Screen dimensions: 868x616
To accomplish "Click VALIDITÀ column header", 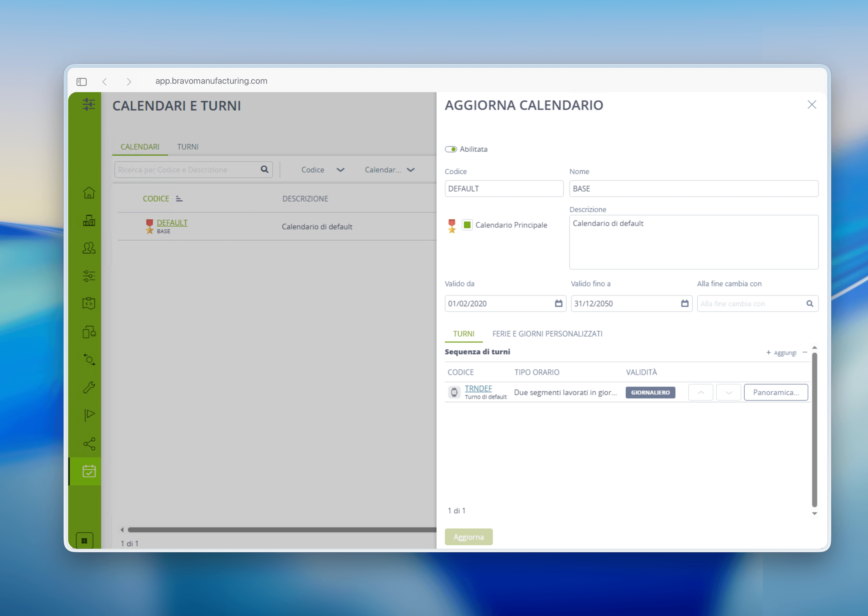I will coord(641,372).
